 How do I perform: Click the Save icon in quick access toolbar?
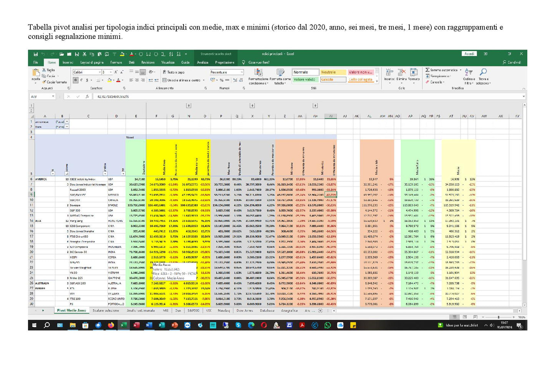(35, 54)
